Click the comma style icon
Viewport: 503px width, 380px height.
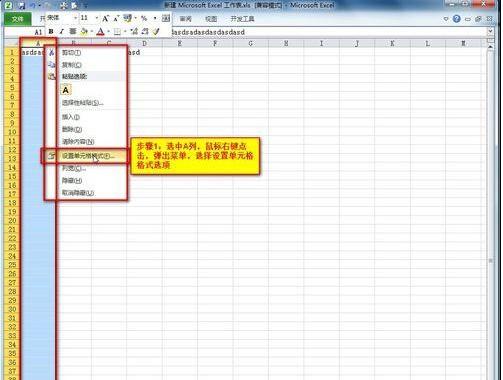(x=155, y=18)
